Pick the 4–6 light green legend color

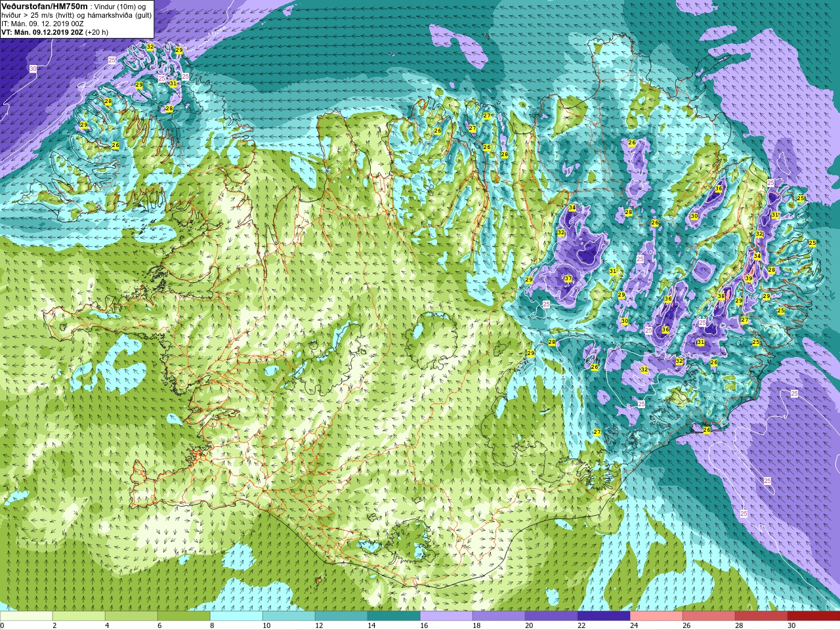131,616
